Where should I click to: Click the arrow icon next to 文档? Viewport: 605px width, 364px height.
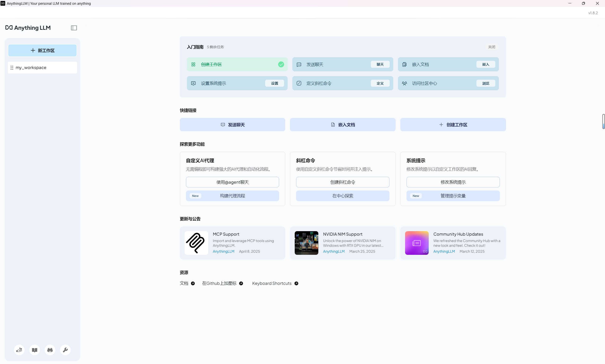pyautogui.click(x=193, y=284)
